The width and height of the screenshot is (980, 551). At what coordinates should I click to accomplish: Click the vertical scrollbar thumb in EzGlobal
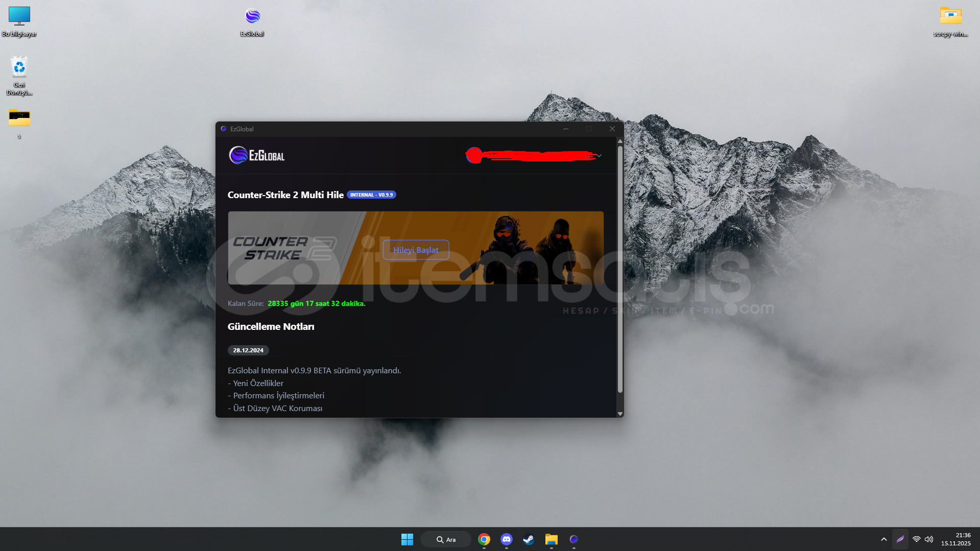(x=620, y=269)
